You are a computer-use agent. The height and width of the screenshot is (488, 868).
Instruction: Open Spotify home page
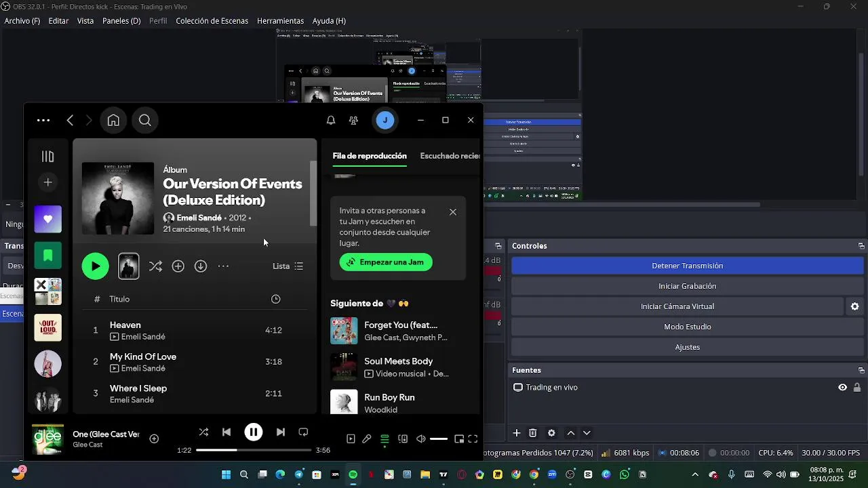tap(113, 120)
